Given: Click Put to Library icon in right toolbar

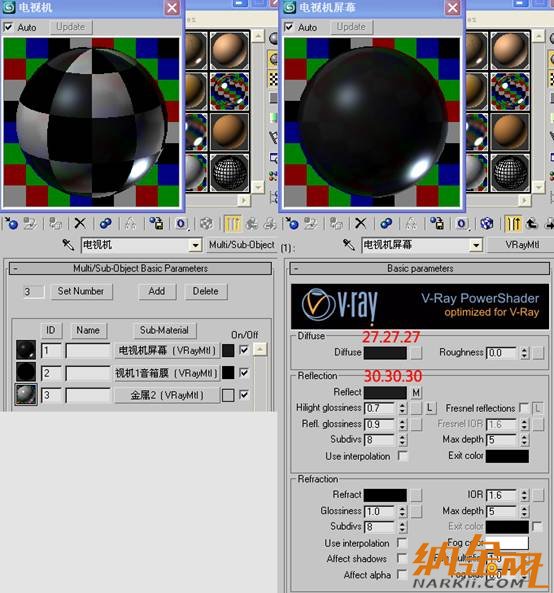Looking at the screenshot, I should (x=437, y=224).
